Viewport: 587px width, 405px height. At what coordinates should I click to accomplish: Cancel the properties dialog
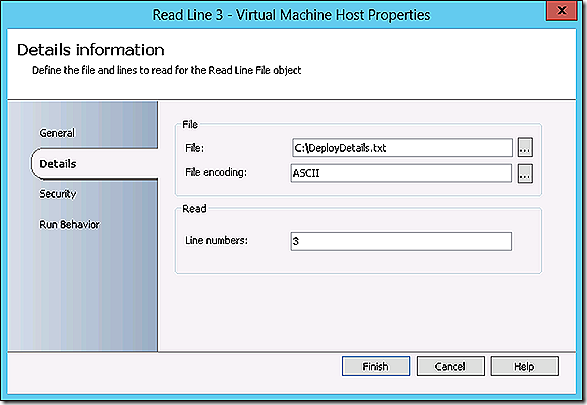[450, 366]
